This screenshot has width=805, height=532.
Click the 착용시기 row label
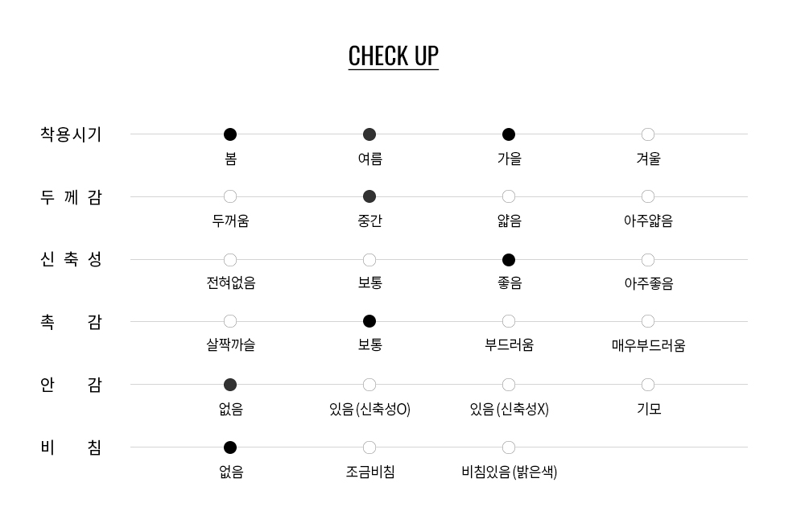tap(71, 134)
